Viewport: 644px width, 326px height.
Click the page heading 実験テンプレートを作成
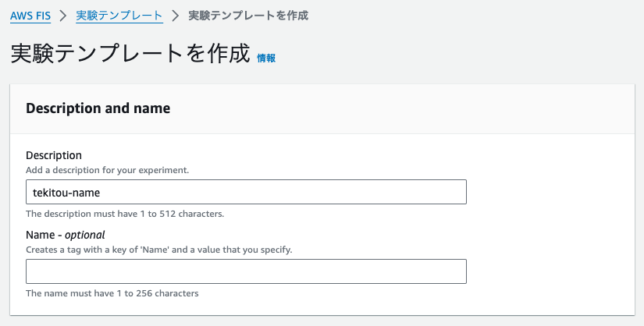130,53
